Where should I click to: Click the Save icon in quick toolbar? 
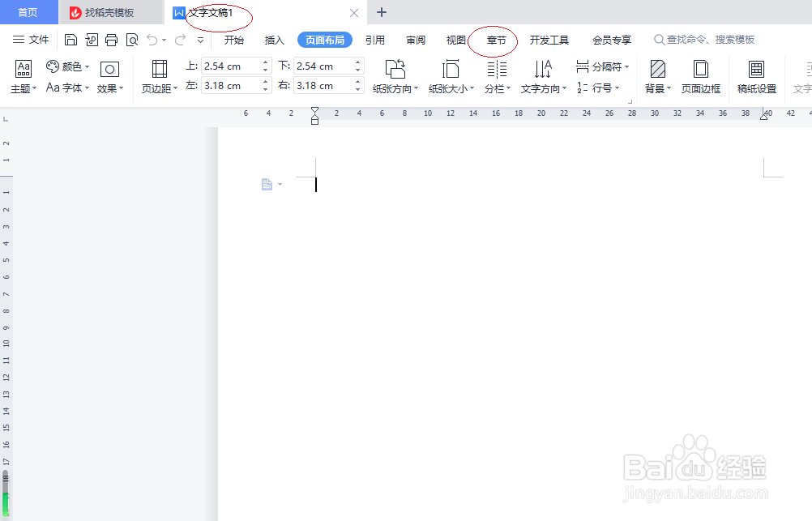[x=71, y=40]
